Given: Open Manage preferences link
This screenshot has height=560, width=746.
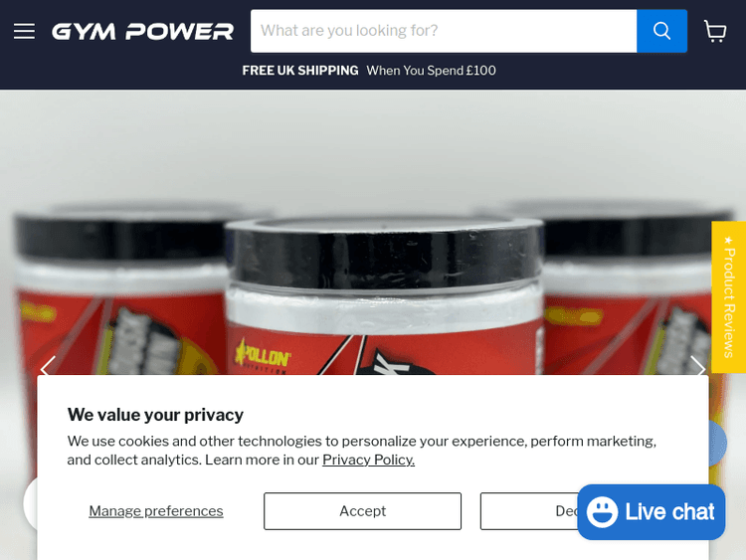Looking at the screenshot, I should (x=156, y=511).
